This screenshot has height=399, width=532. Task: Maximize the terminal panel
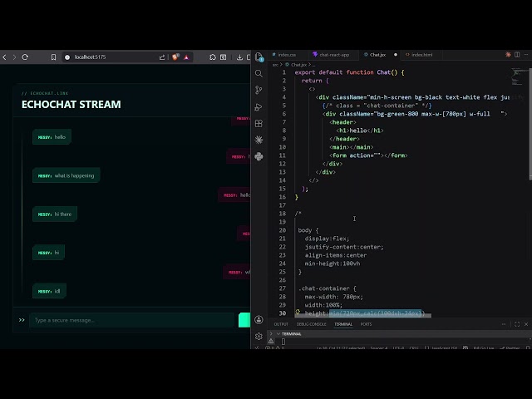click(x=517, y=324)
